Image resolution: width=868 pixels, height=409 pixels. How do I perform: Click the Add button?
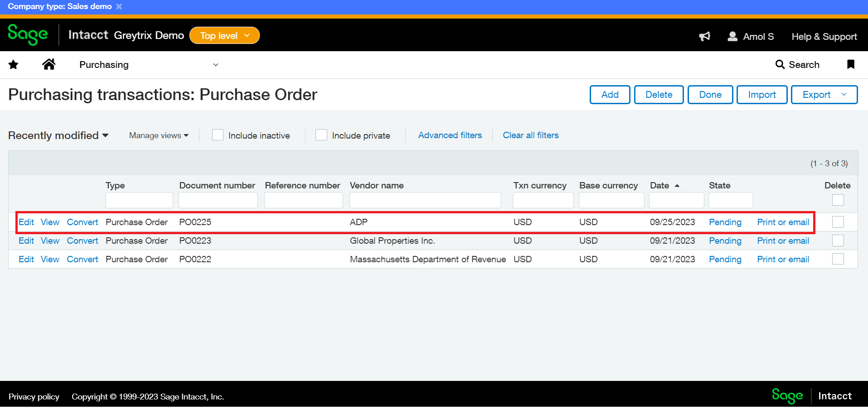(610, 95)
